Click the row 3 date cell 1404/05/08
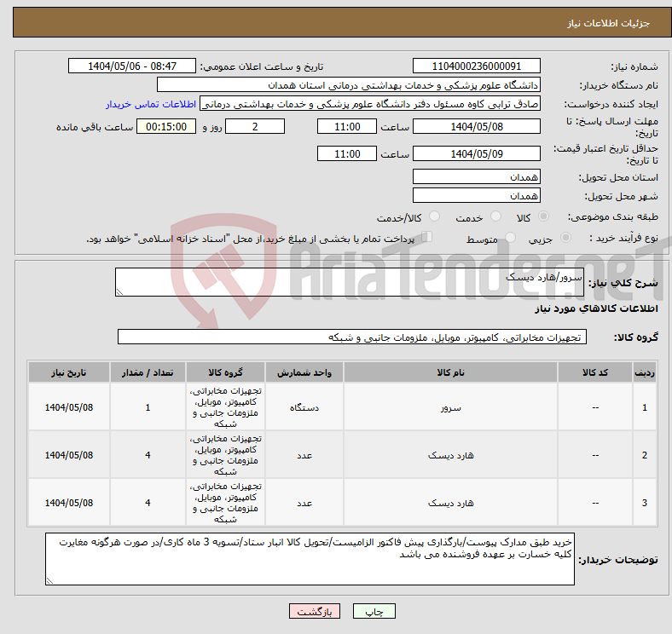 click(x=69, y=503)
